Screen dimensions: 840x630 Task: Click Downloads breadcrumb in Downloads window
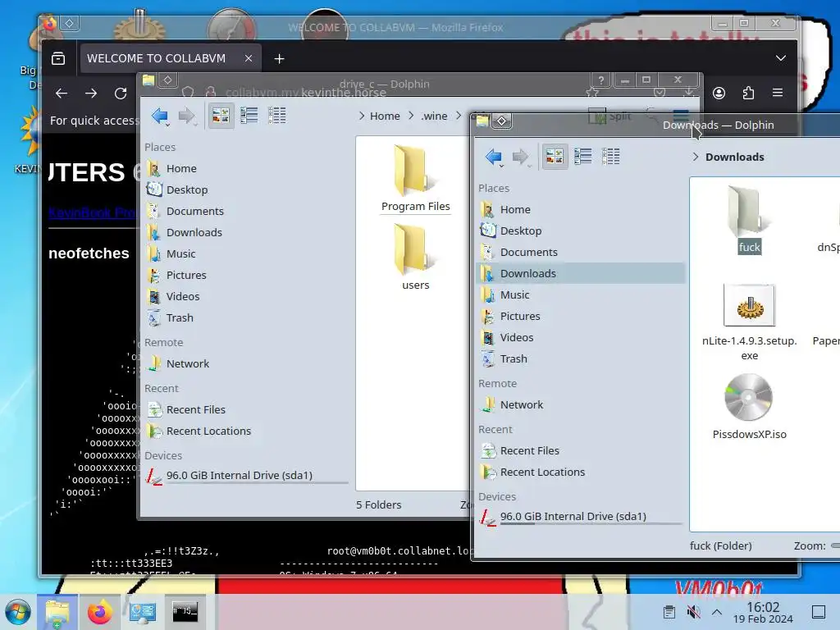(734, 157)
